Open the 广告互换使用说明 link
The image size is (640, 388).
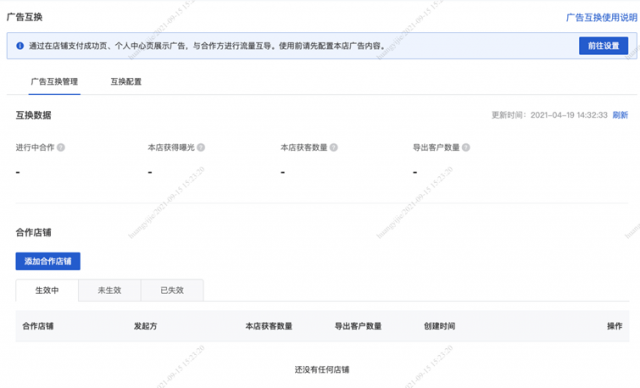pyautogui.click(x=601, y=18)
